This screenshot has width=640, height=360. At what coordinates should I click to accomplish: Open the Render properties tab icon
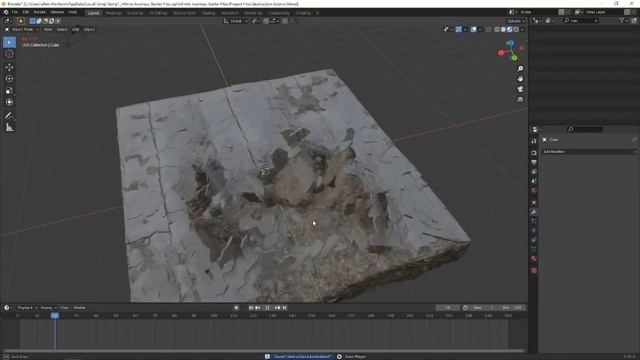tap(534, 153)
